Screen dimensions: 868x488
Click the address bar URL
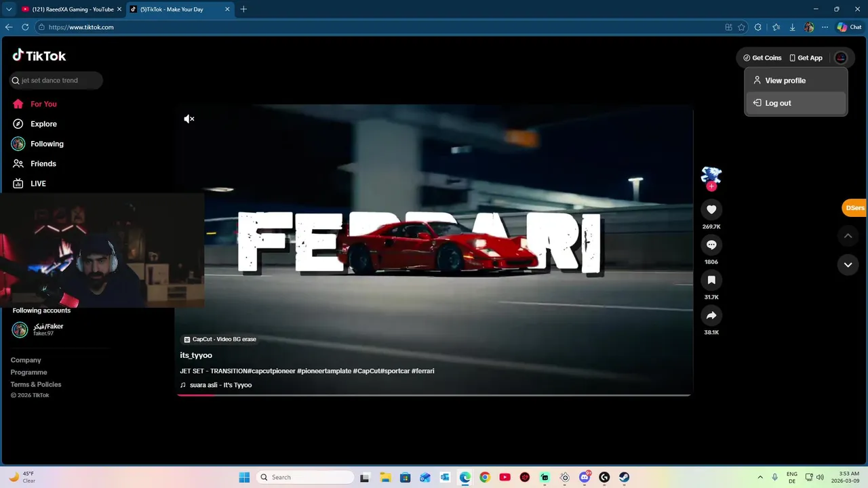point(81,27)
